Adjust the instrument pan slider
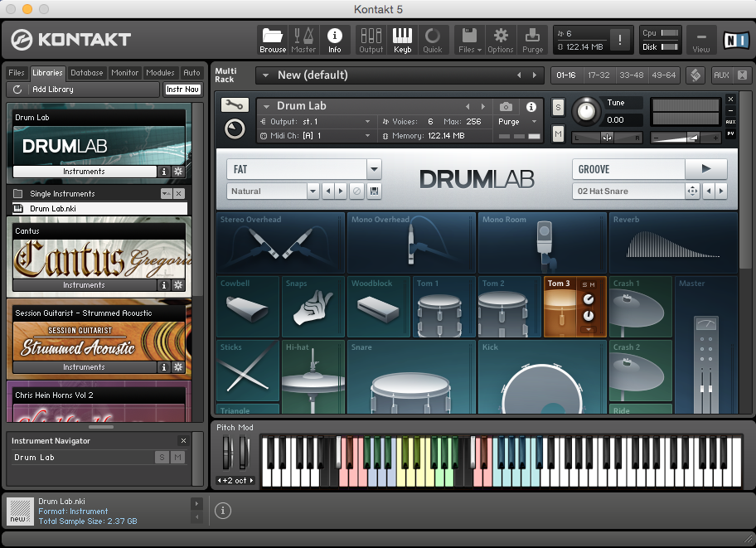The width and height of the screenshot is (756, 548). [x=607, y=138]
